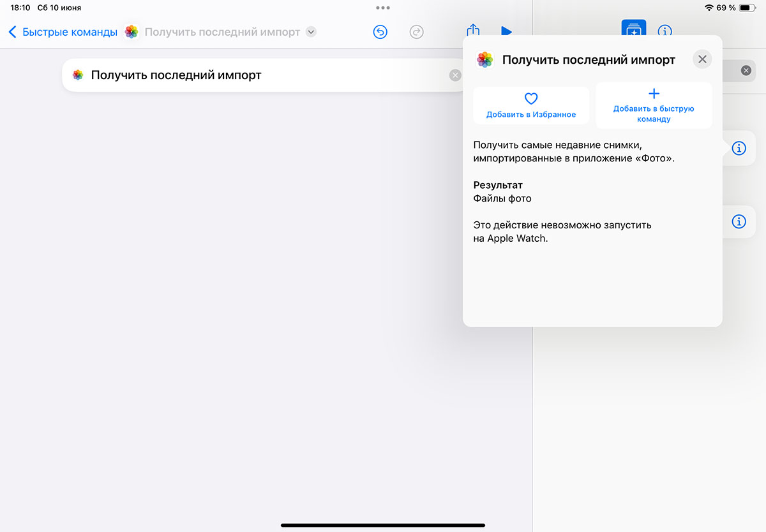Screen dimensions: 766x532
Task: Tap Добавить в быструю команду button
Action: pos(654,105)
